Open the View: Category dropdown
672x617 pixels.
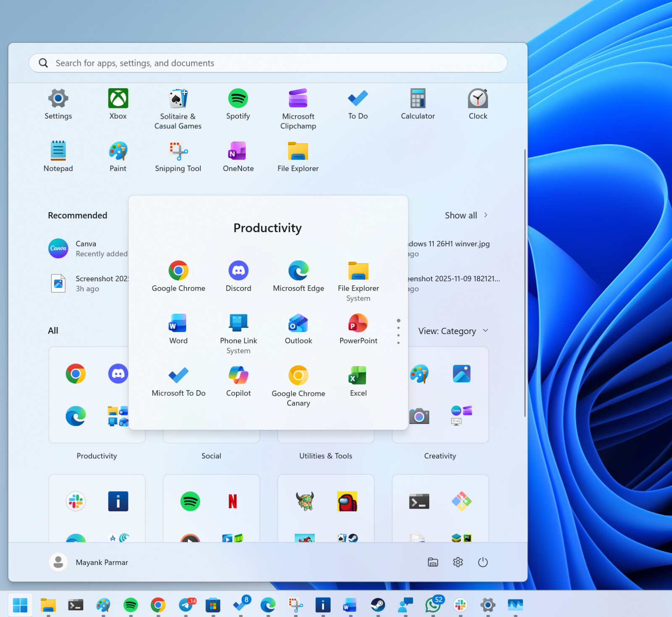click(x=454, y=331)
